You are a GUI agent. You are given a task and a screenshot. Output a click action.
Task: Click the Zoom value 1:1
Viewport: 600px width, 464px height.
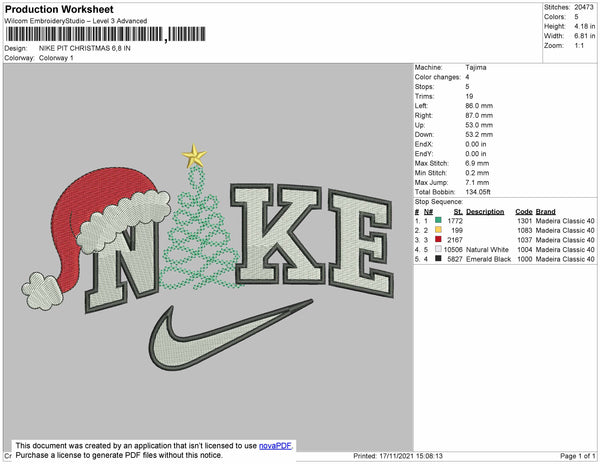tap(579, 46)
